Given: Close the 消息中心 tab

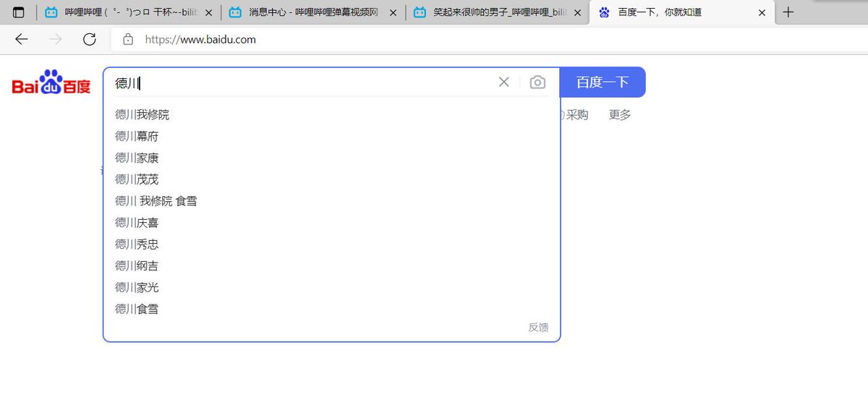Looking at the screenshot, I should pyautogui.click(x=393, y=12).
